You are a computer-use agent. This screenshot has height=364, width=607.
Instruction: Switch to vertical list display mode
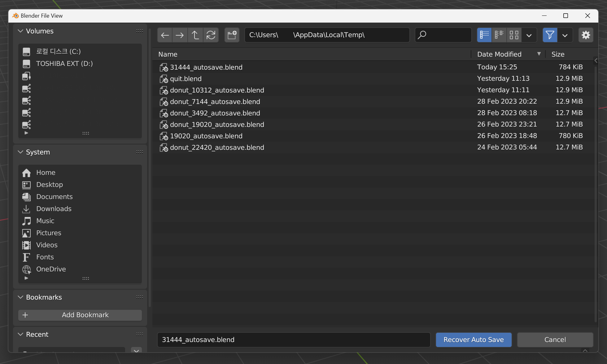point(484,35)
